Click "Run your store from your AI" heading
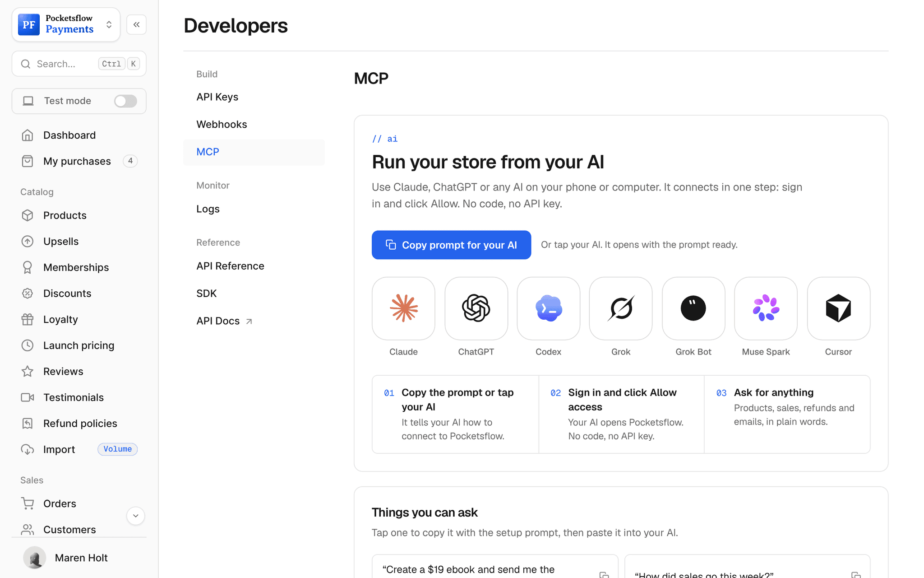This screenshot has height=578, width=924. coord(488,162)
